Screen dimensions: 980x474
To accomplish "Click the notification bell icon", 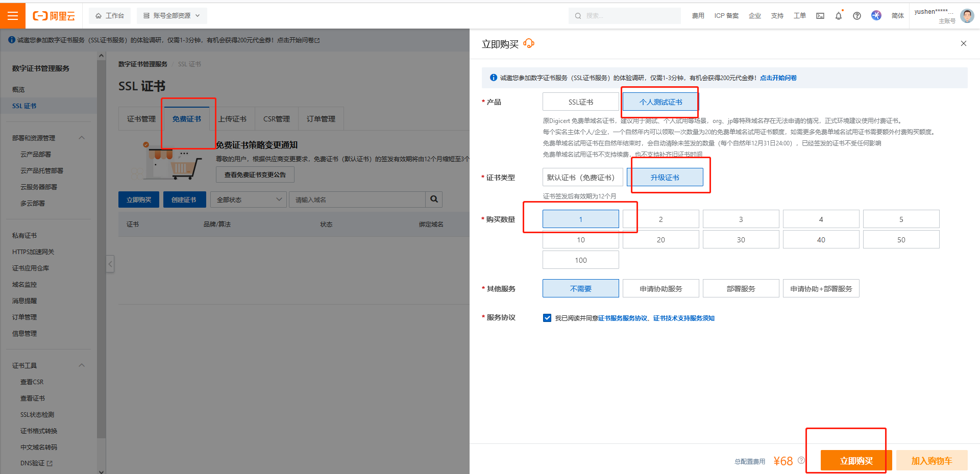I will click(838, 16).
